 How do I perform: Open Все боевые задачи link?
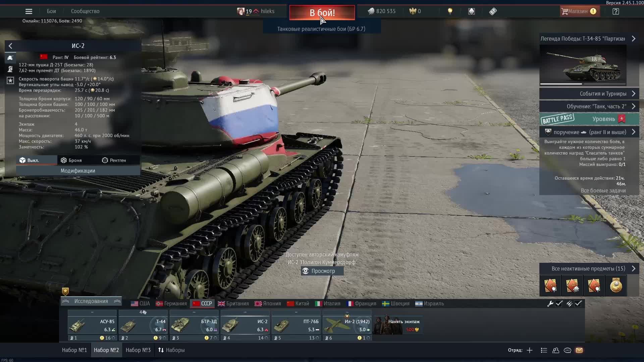(x=603, y=190)
